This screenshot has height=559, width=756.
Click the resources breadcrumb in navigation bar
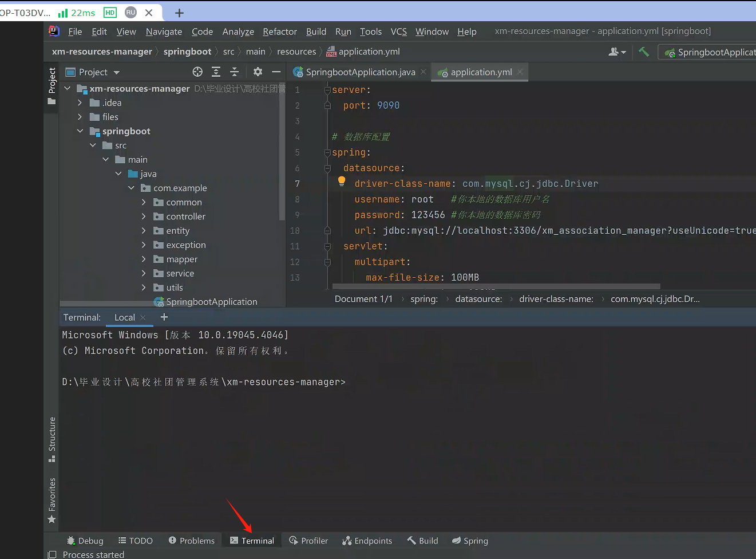coord(296,52)
